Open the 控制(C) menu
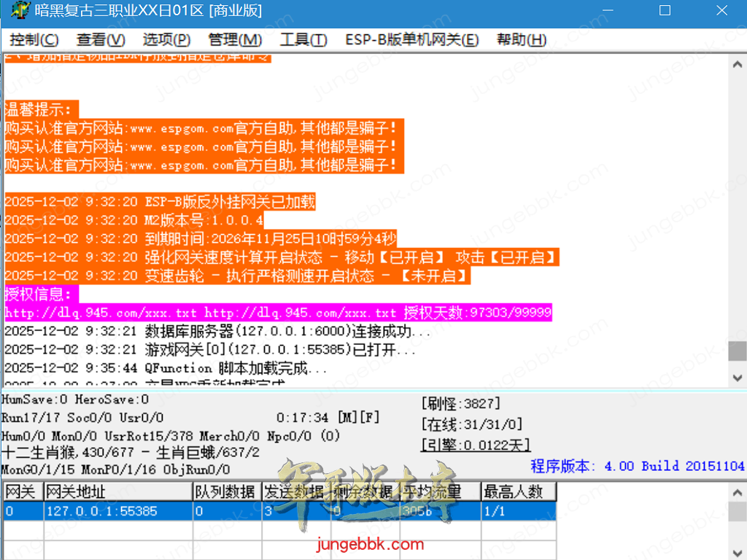The width and height of the screenshot is (747, 560). pos(34,40)
